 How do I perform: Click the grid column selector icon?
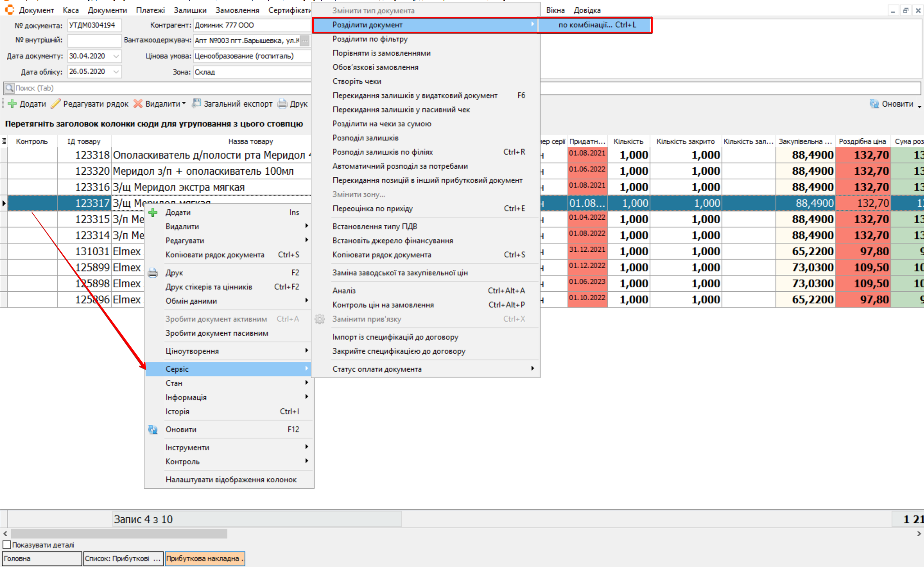pyautogui.click(x=4, y=141)
